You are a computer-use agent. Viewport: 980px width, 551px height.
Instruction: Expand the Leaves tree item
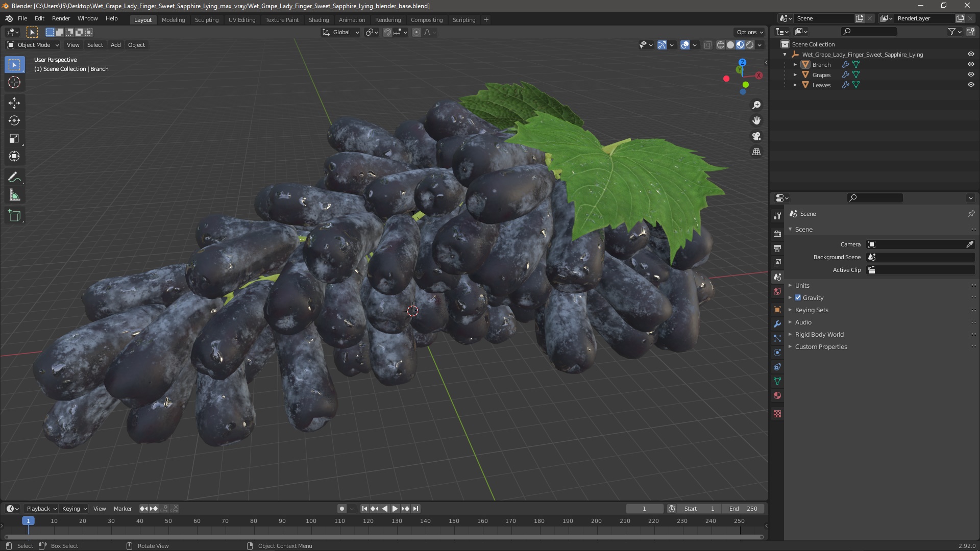795,85
